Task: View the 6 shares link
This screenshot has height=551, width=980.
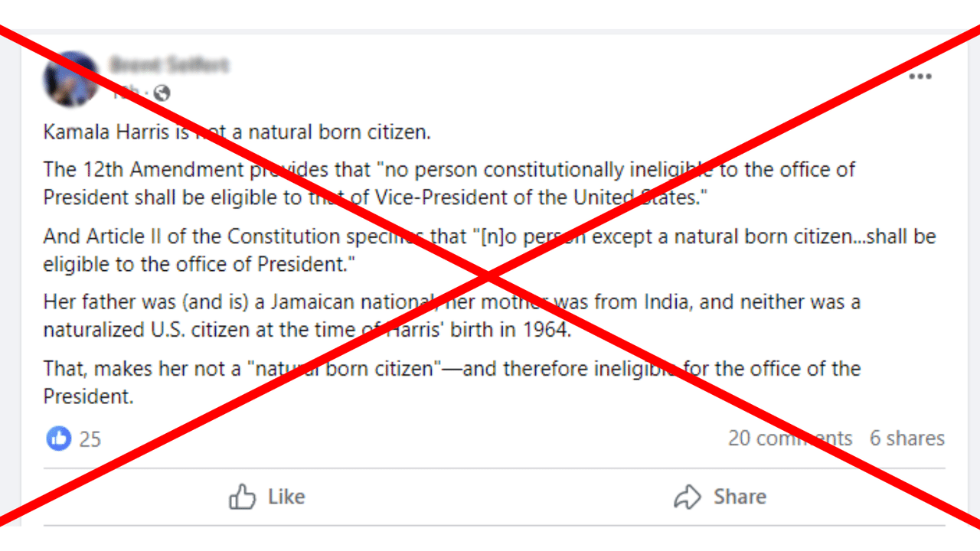Action: tap(907, 439)
